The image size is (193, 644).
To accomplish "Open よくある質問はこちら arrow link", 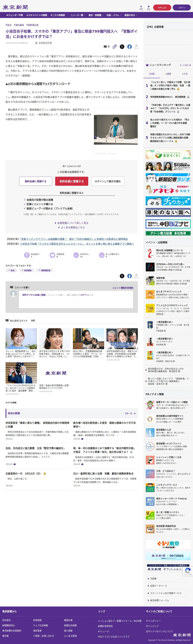I will pyautogui.click(x=72, y=227).
